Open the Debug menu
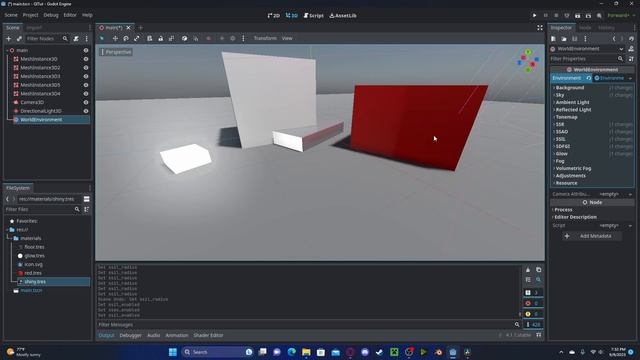Viewport: 640px width, 360px height. coord(51,15)
